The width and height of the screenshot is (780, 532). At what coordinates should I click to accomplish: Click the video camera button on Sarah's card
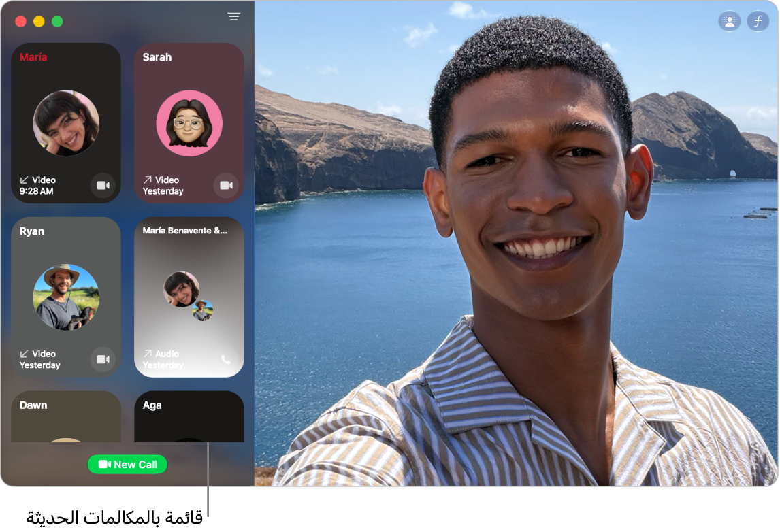[x=227, y=186]
